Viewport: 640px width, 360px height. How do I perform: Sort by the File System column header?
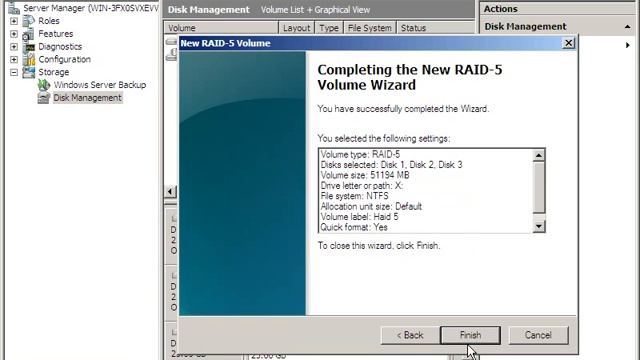pos(370,28)
